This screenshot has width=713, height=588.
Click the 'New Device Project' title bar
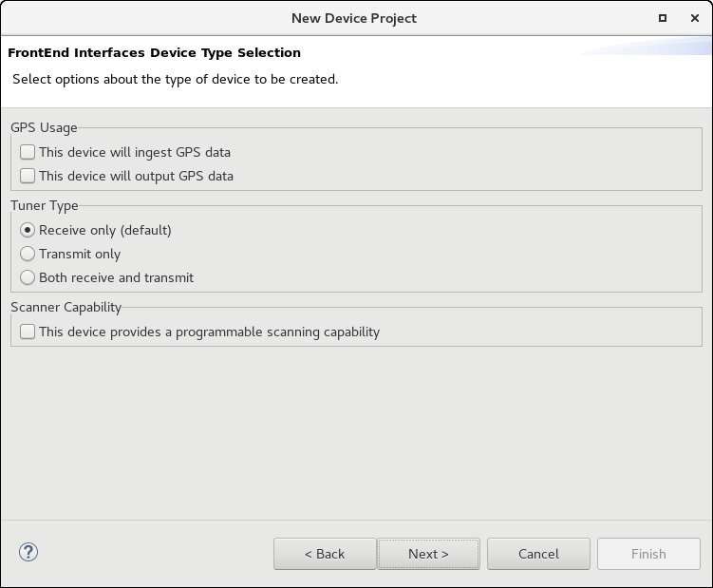353,18
